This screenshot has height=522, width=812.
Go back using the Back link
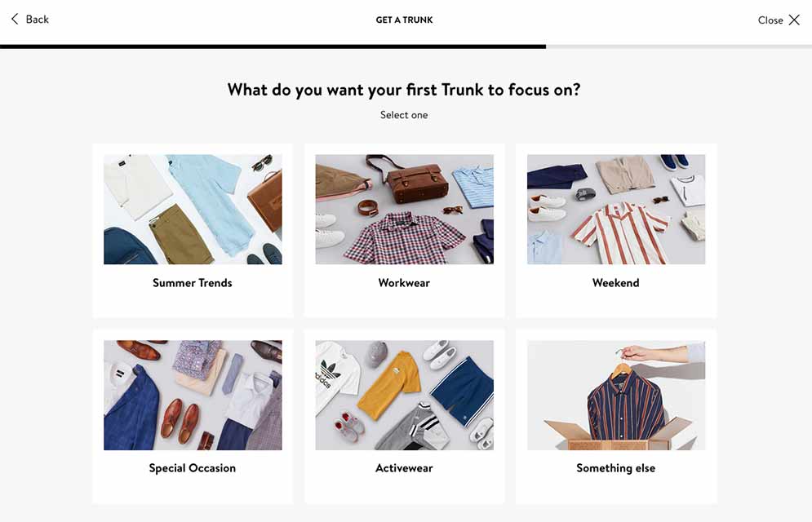coord(30,19)
